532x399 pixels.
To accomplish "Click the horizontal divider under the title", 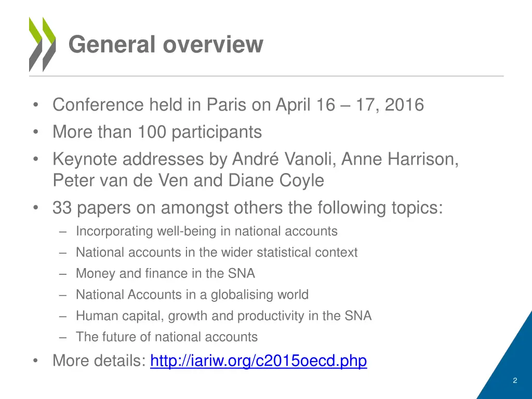I will pos(267,76).
